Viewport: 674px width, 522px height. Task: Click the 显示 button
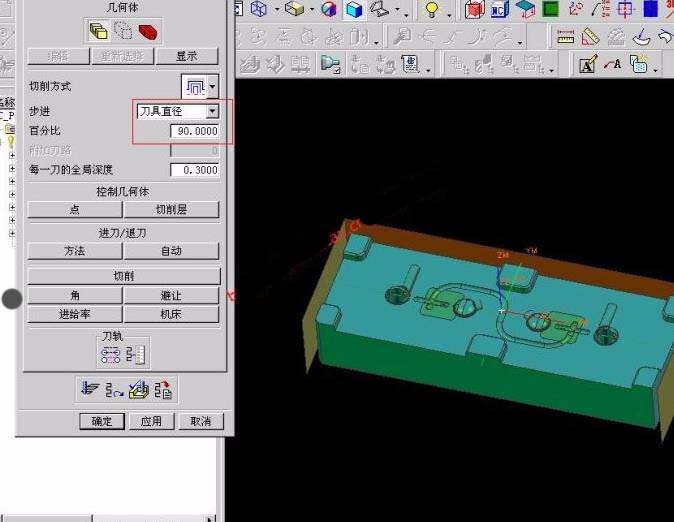[x=187, y=56]
